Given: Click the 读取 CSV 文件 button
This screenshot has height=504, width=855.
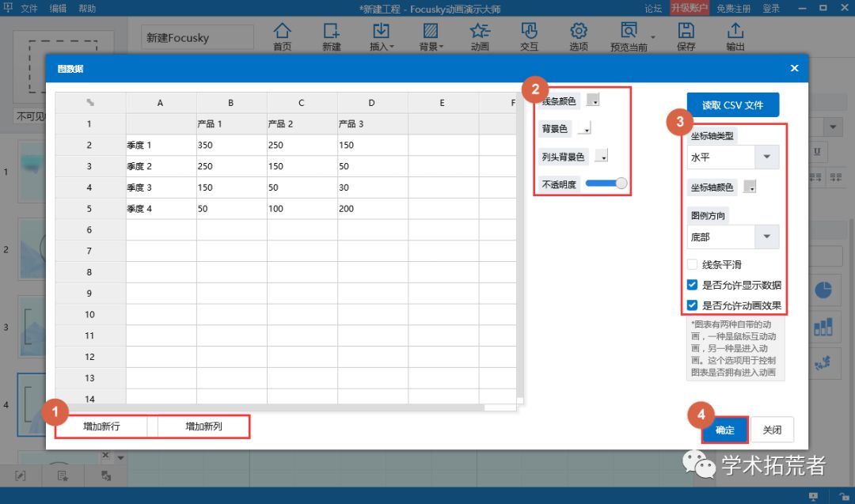Looking at the screenshot, I should [x=733, y=104].
